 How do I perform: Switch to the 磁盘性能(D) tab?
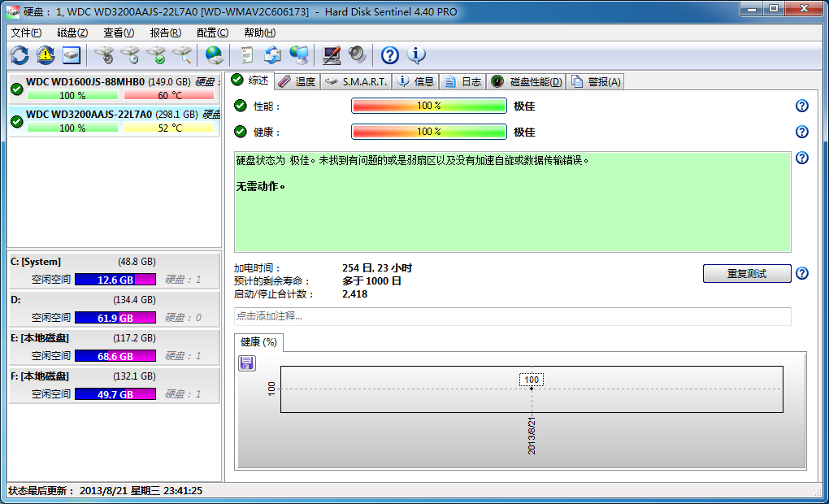tap(527, 81)
